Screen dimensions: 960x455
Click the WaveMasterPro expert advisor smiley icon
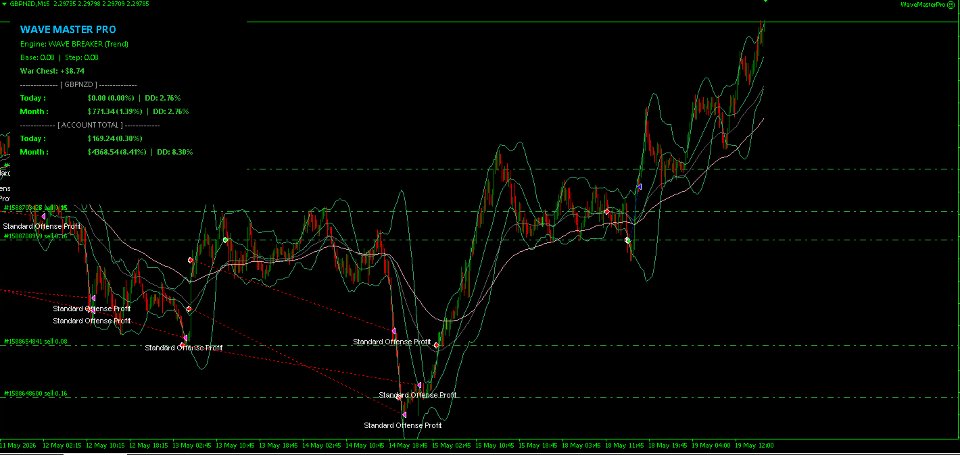pos(952,4)
